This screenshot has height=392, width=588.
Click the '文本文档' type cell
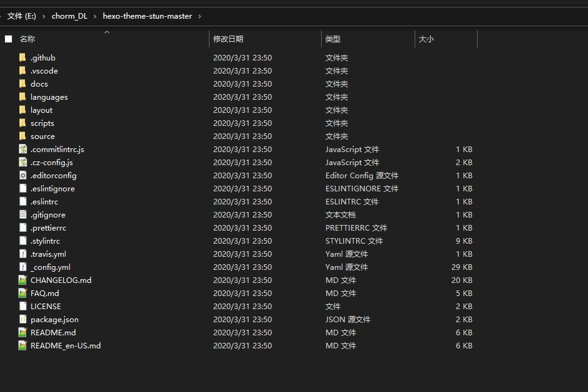(340, 215)
